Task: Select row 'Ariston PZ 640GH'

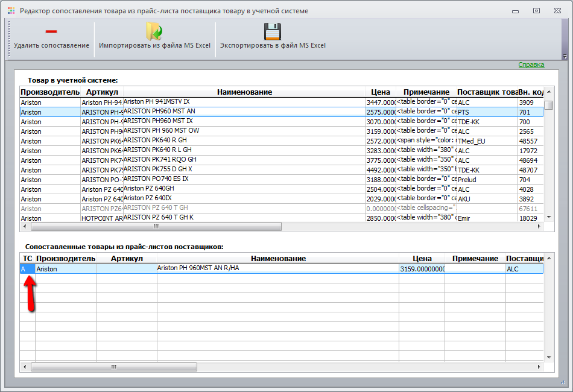Action: (282, 189)
